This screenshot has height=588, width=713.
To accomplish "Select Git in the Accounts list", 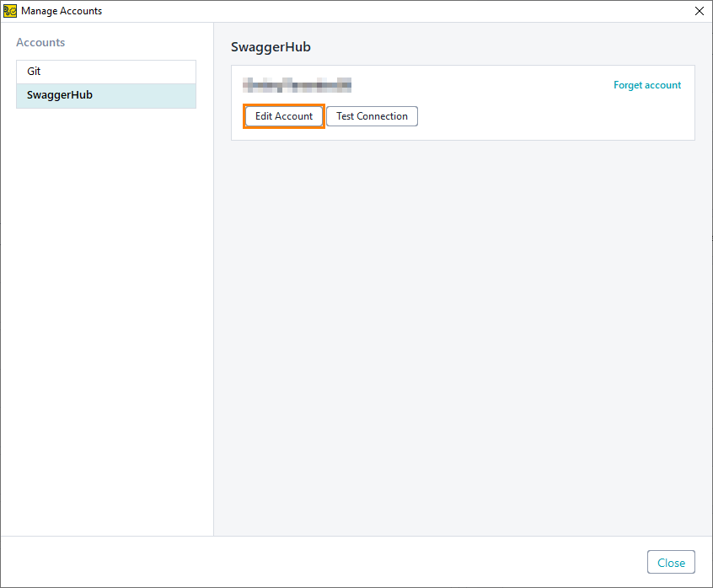I will point(106,72).
